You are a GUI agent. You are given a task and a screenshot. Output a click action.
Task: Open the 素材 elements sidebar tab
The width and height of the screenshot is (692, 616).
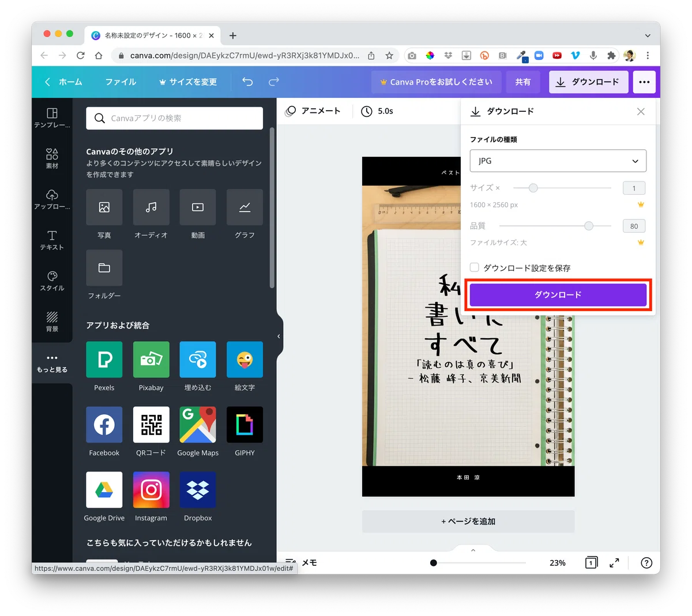[52, 158]
